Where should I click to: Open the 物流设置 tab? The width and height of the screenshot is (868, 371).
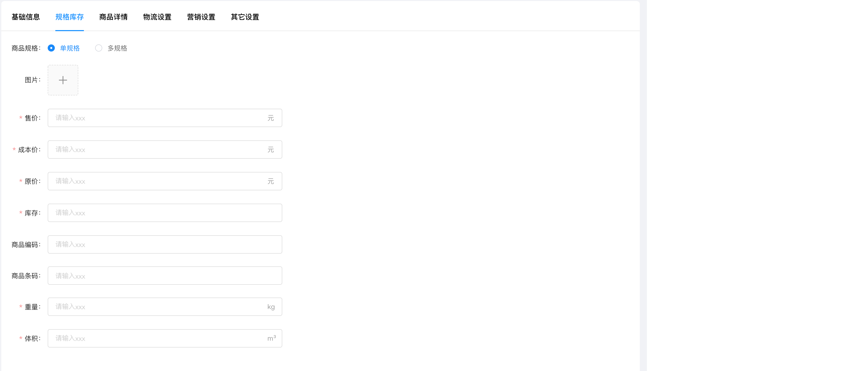click(157, 17)
